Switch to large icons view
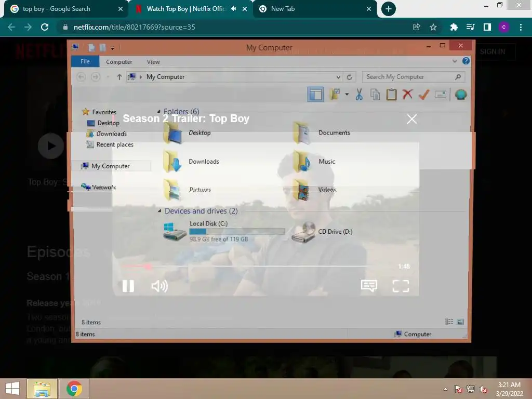Viewport: 532px width, 399px height. (460, 322)
